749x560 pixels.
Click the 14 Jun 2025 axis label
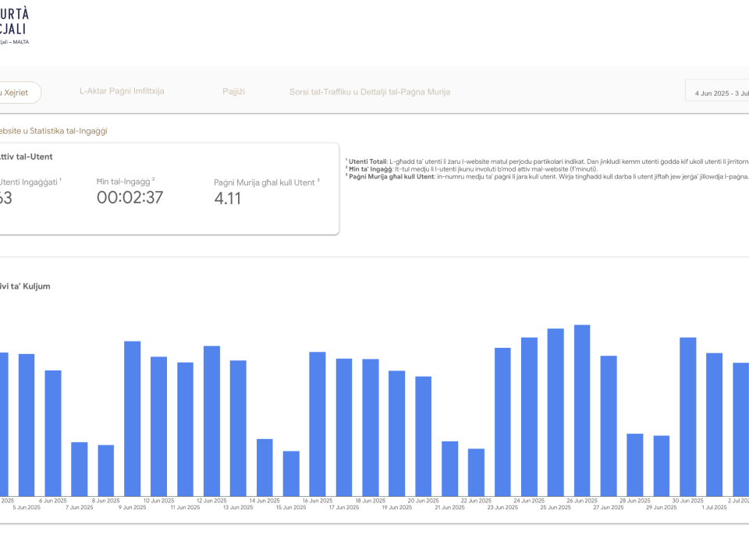[264, 501]
